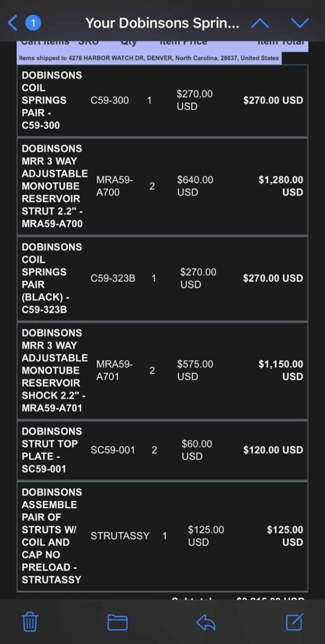Tap the Reservoir Strut 2.2" item name

[x=55, y=186]
